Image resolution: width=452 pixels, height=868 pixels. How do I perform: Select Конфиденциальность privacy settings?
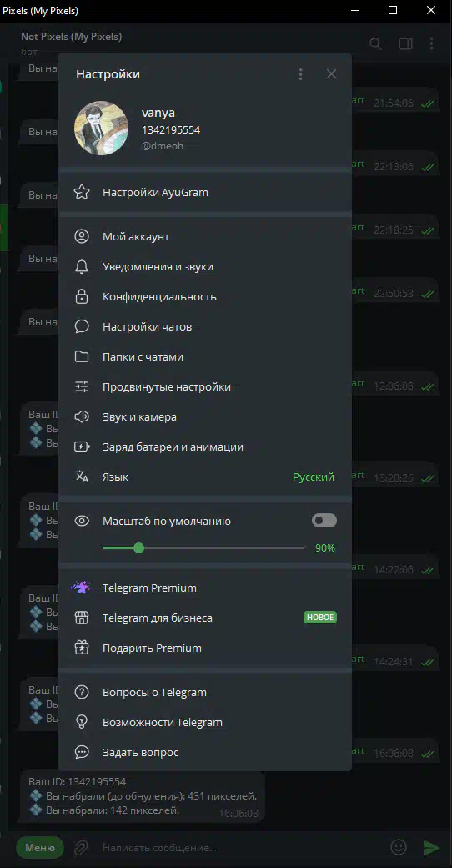pyautogui.click(x=204, y=297)
